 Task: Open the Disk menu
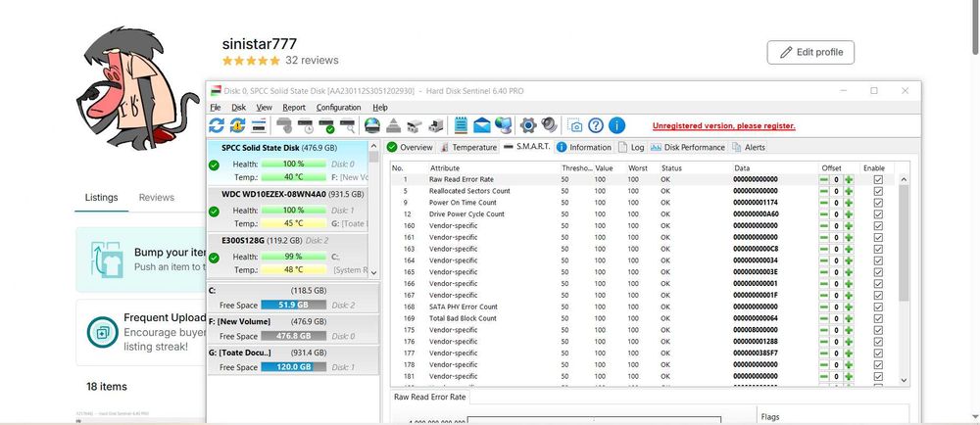click(x=239, y=108)
